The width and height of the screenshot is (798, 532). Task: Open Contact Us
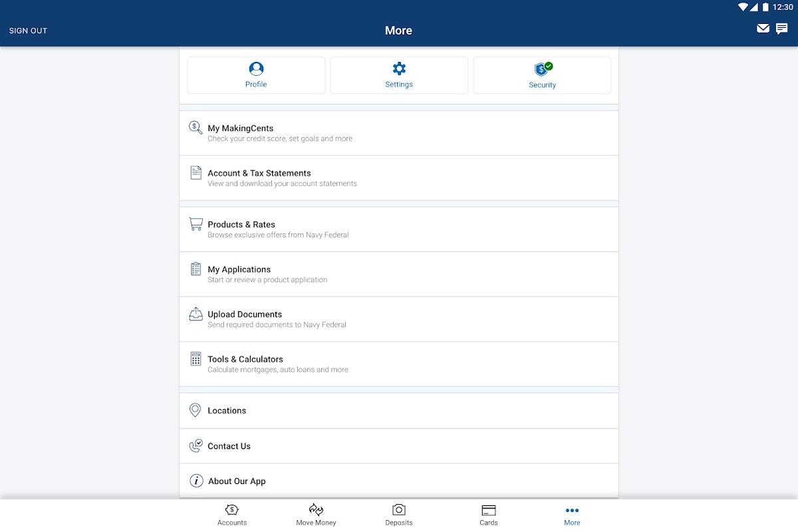tap(399, 446)
